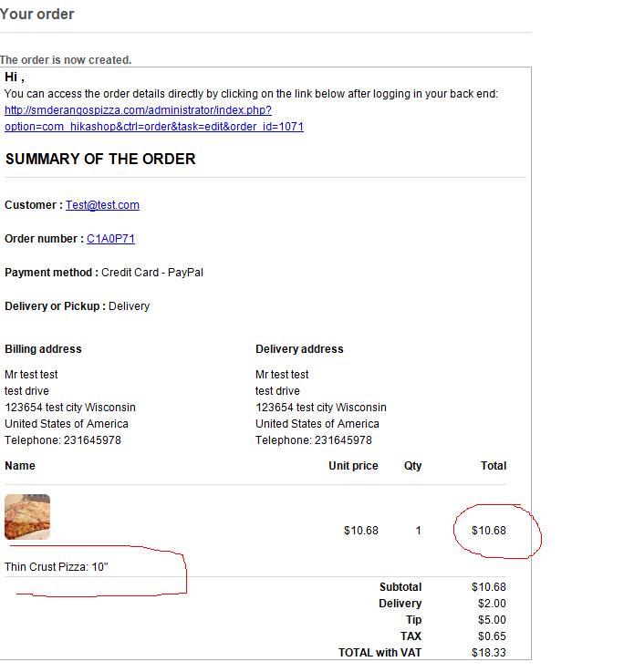Click the 'Qty' column header
The width and height of the screenshot is (624, 672).
pos(412,466)
